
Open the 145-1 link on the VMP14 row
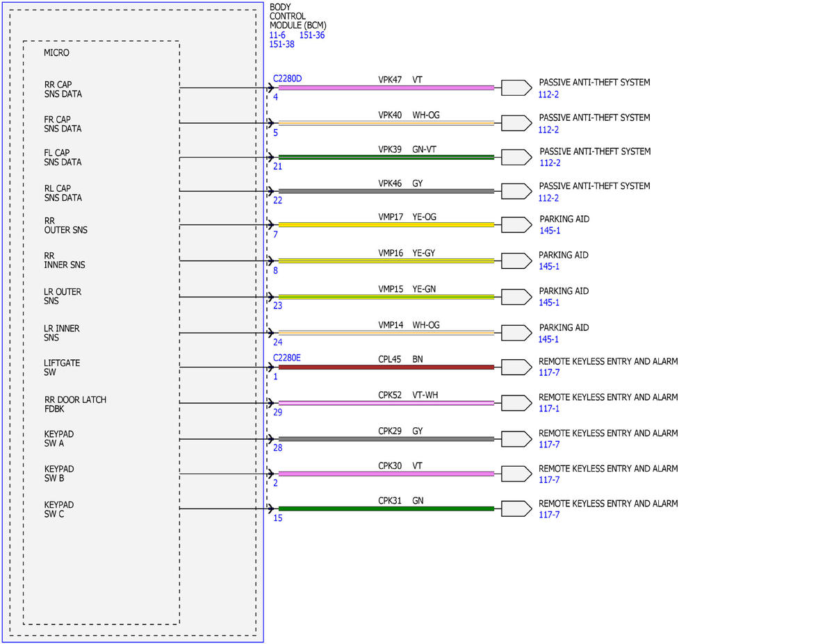(549, 339)
